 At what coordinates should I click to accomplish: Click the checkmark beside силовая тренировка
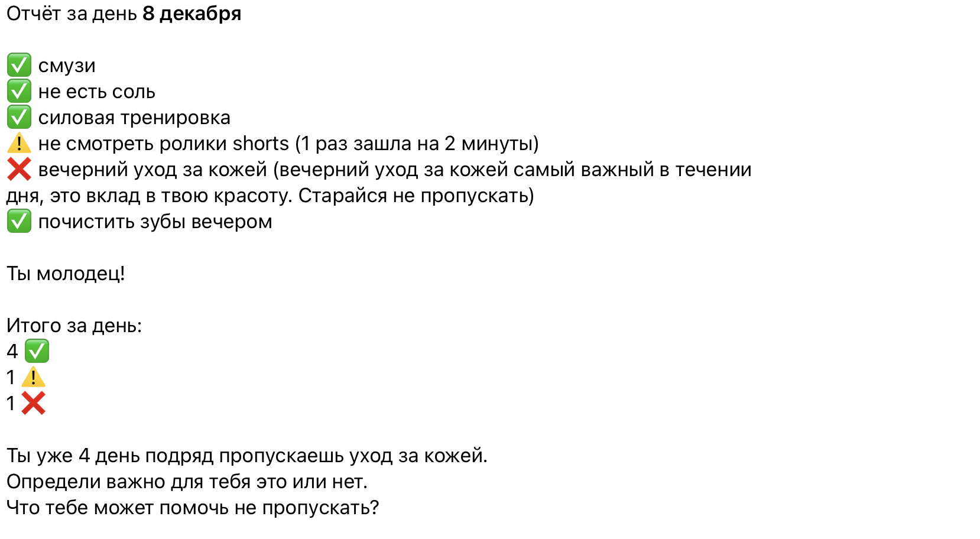(19, 118)
